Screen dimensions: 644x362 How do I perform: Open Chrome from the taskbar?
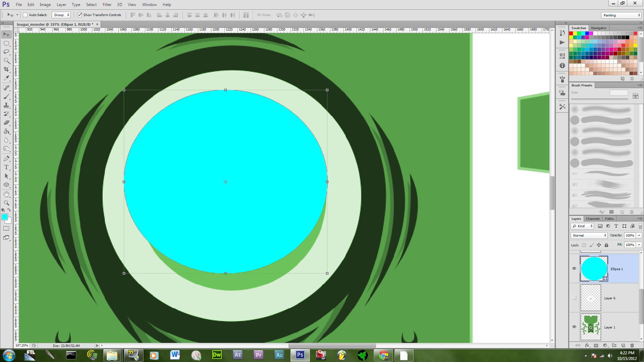pos(383,355)
